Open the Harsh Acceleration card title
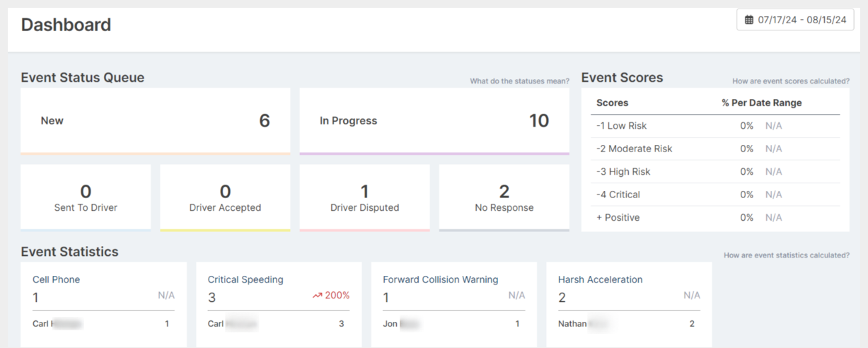 click(601, 279)
